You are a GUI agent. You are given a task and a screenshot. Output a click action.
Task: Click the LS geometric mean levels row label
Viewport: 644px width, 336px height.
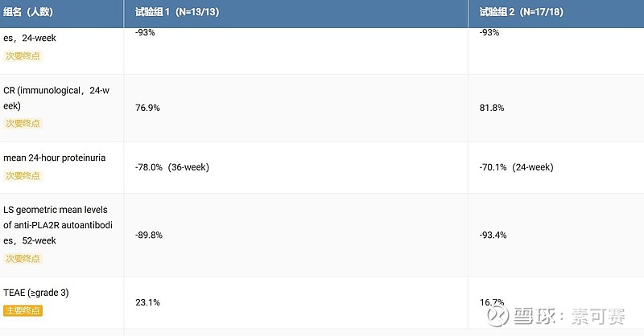pyautogui.click(x=56, y=224)
